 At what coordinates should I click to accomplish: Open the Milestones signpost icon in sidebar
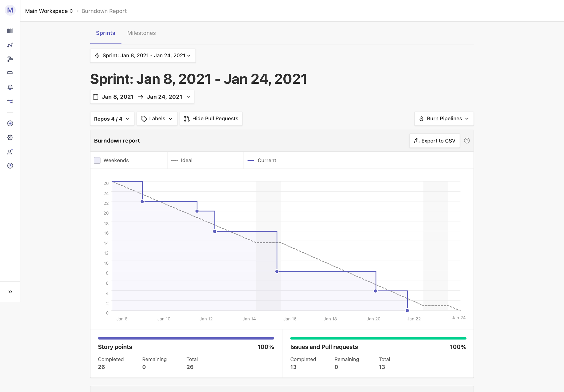click(x=10, y=73)
